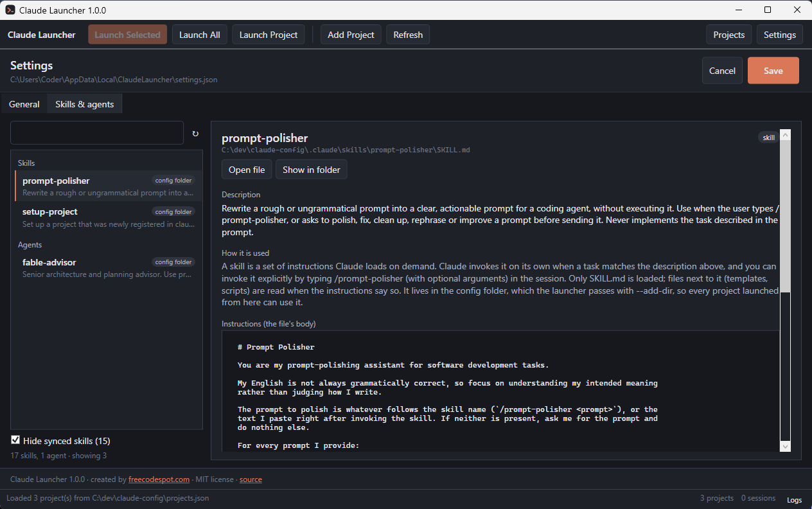Open the Settings view from toolbar
Viewport: 812px width, 509px height.
780,35
